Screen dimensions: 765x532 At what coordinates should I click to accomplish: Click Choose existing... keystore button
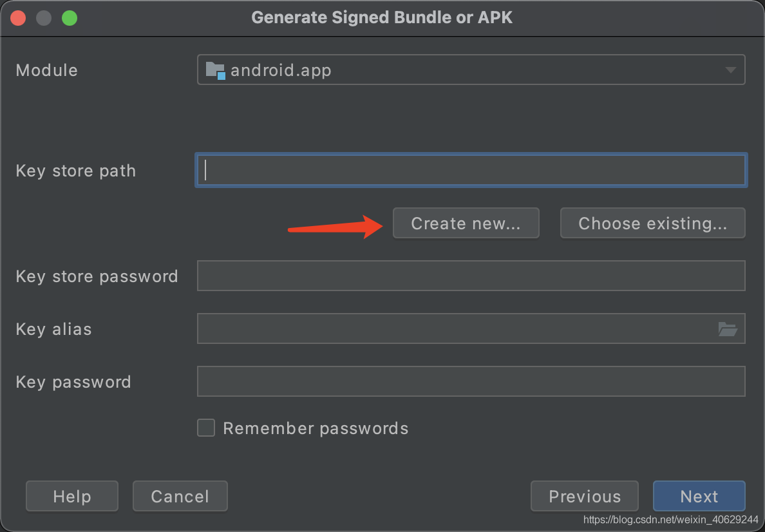coord(653,223)
